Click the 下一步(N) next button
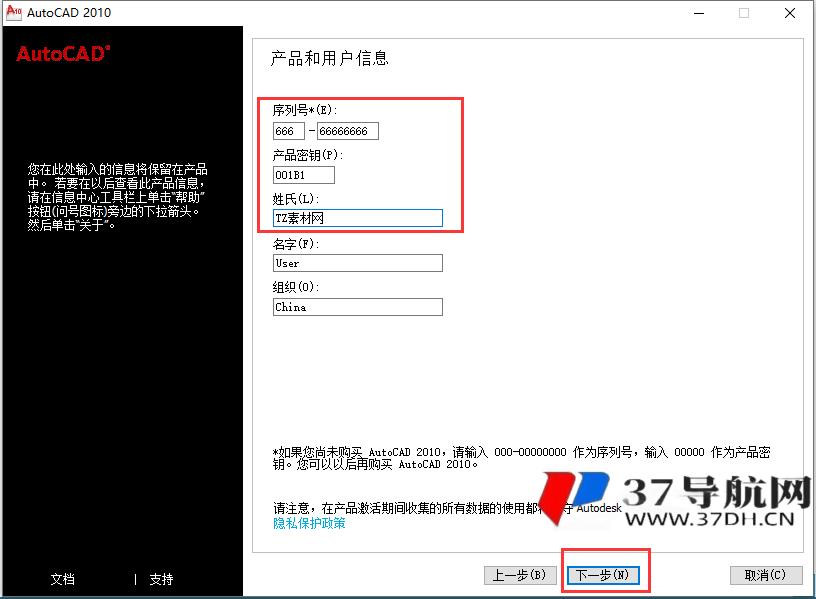This screenshot has width=816, height=599. [604, 574]
